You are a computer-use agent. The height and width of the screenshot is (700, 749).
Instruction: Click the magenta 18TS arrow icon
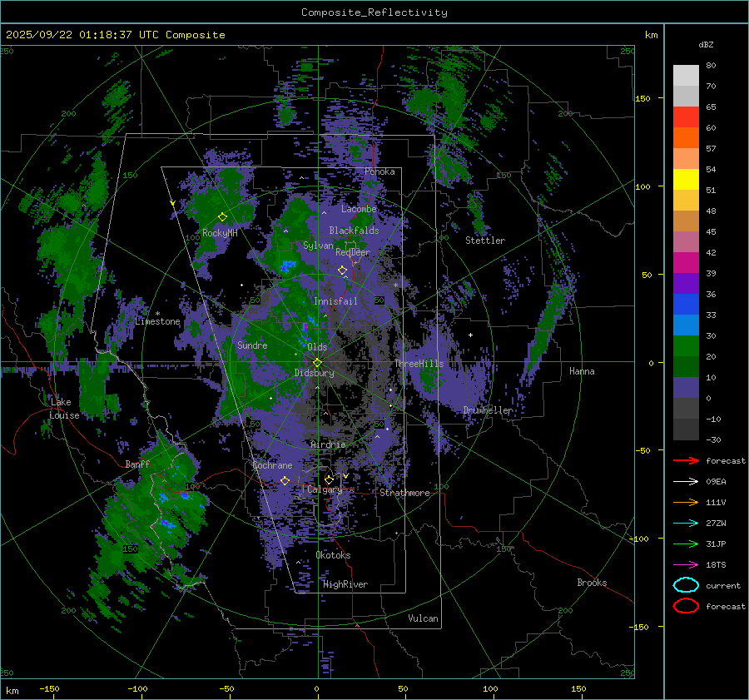686,564
